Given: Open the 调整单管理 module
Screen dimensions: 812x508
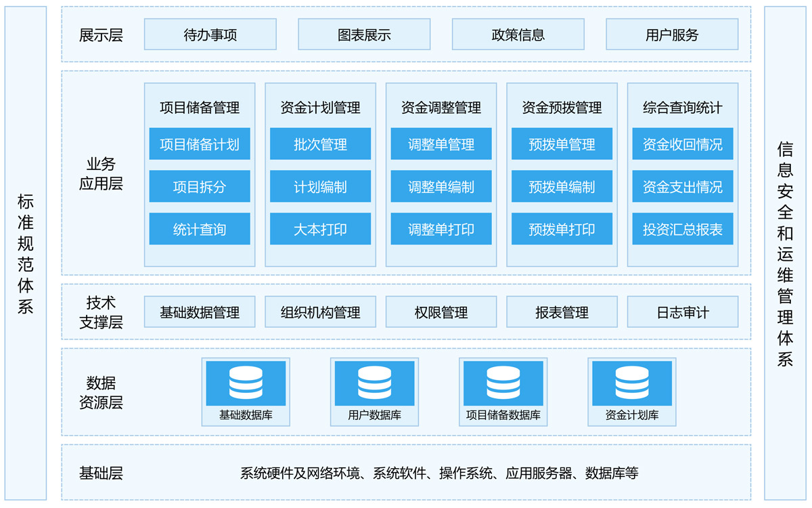Looking at the screenshot, I should (441, 144).
